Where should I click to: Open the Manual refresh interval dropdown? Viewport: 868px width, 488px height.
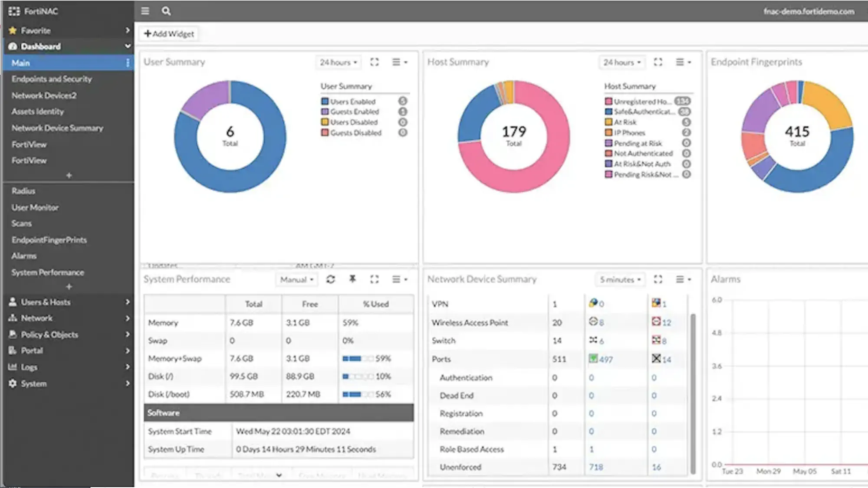[296, 280]
